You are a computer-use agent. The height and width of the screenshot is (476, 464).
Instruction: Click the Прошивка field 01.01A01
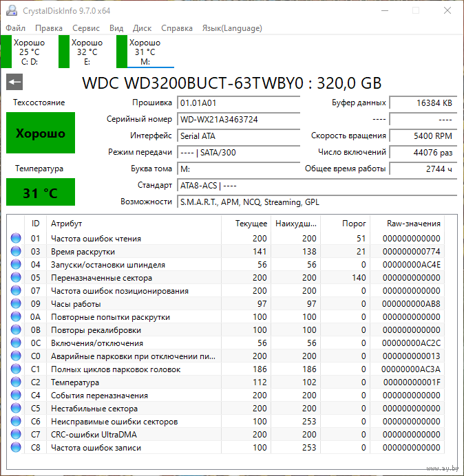[238, 103]
